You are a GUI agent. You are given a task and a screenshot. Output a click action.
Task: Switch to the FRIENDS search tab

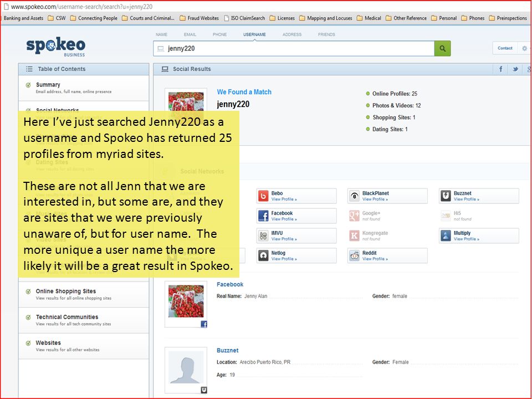point(326,34)
